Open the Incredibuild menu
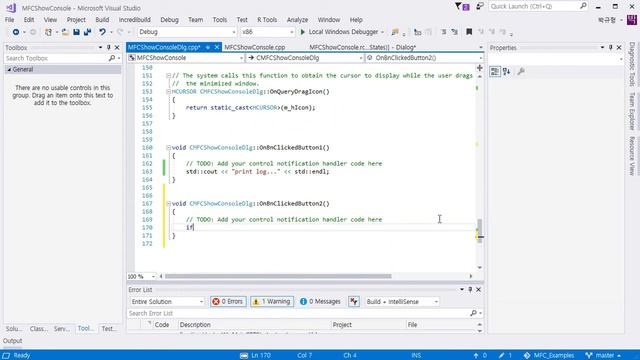 pyautogui.click(x=135, y=20)
